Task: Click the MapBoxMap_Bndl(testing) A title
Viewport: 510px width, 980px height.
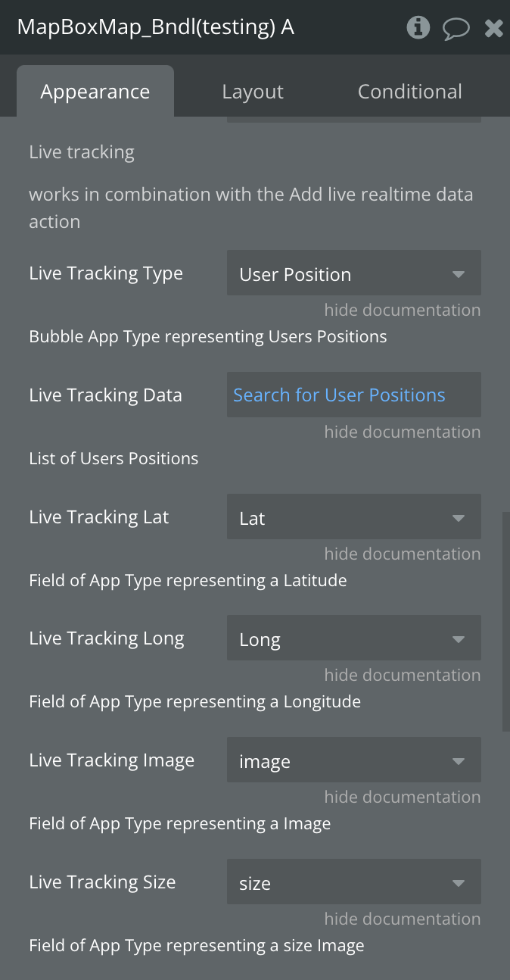Action: (156, 28)
